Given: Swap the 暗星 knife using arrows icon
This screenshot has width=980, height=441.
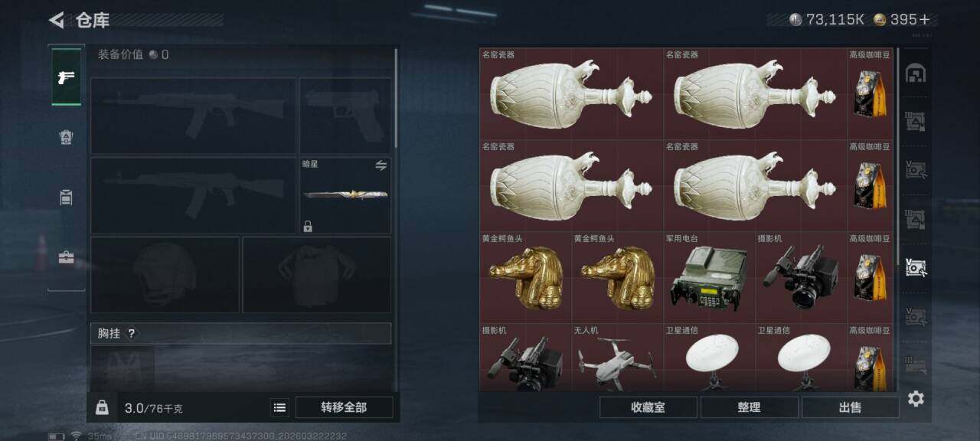Looking at the screenshot, I should tap(381, 165).
